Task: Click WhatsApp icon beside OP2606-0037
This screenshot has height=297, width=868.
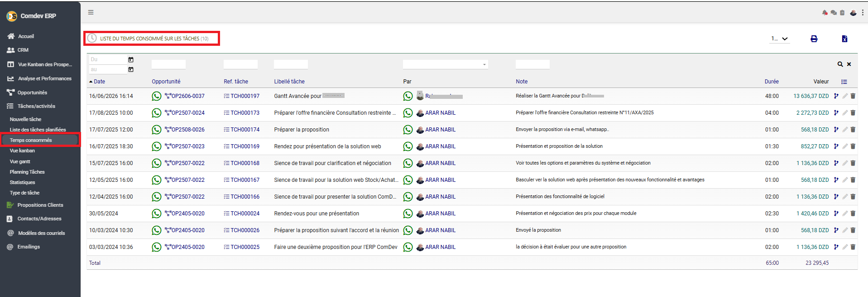Action: [157, 96]
